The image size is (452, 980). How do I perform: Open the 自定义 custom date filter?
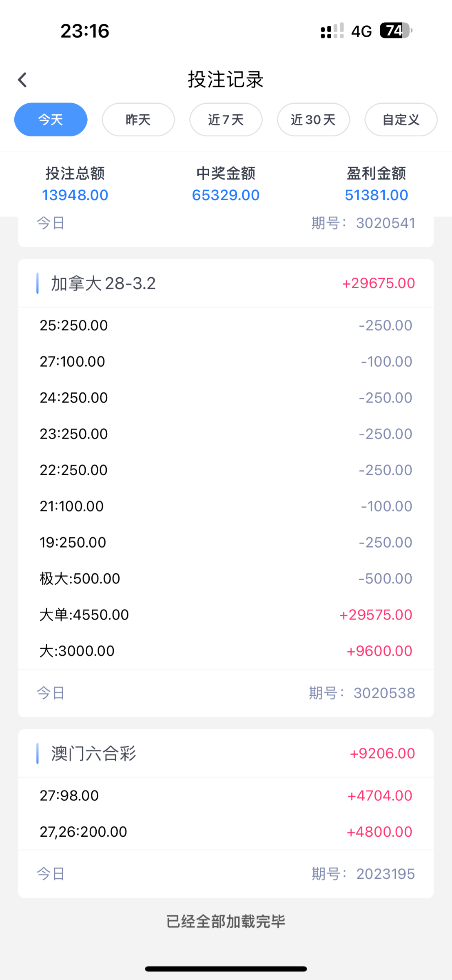point(401,120)
